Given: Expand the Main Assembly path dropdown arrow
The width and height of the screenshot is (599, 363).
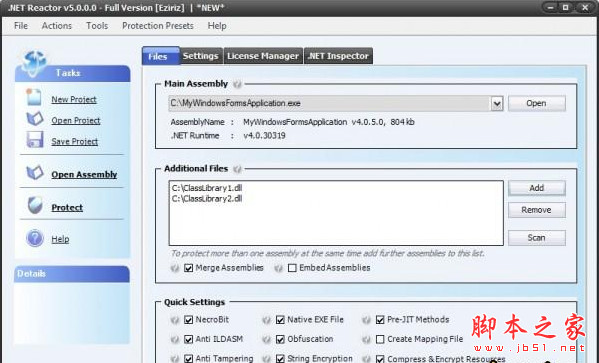Looking at the screenshot, I should (x=497, y=104).
